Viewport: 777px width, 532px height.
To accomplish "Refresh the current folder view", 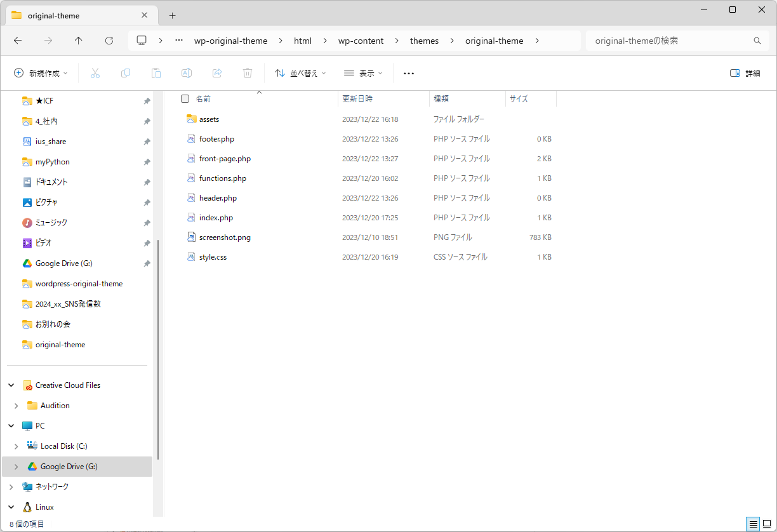I will [109, 41].
